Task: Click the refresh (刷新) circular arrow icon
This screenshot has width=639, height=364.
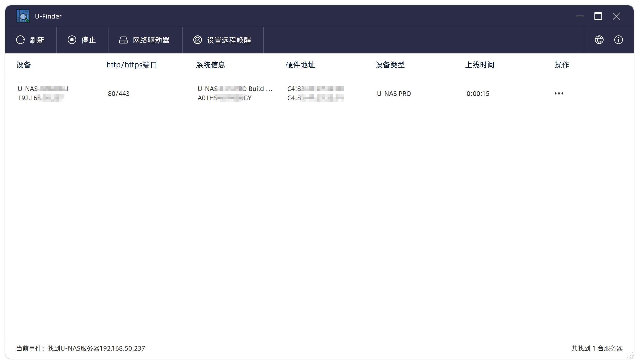Action: [x=20, y=40]
